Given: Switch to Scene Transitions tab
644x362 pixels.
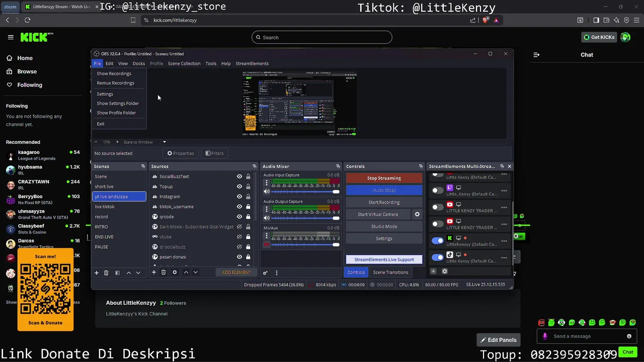Looking at the screenshot, I should (391, 273).
